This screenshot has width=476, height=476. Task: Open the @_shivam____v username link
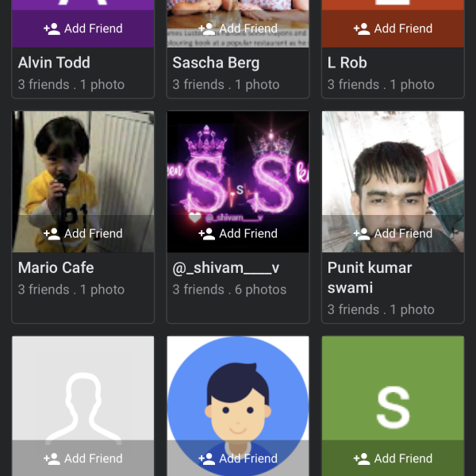[226, 268]
